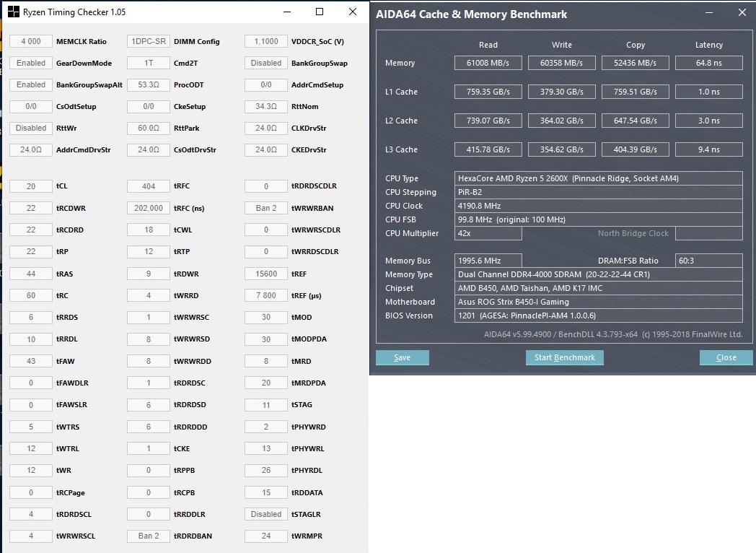Close AIDA64 window via title X
Screen dimensions: 756x553
pyautogui.click(x=742, y=13)
